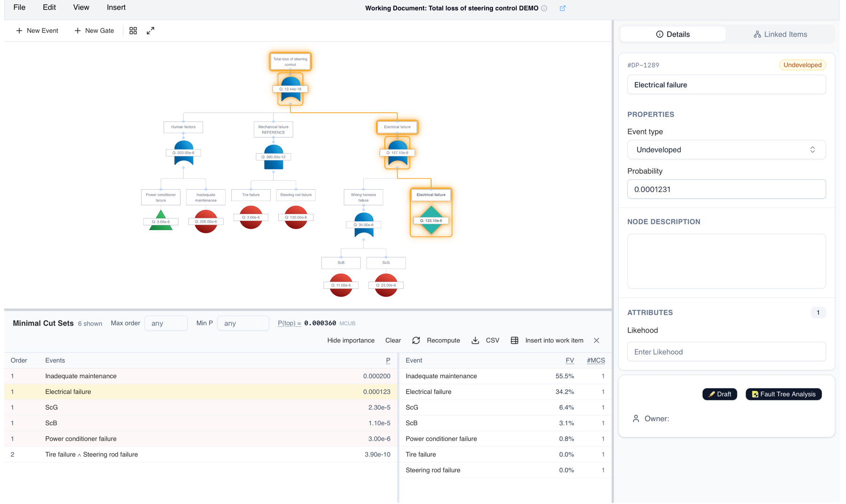The height and width of the screenshot is (504, 846).
Task: Open the Min P any dropdown
Action: 243,323
